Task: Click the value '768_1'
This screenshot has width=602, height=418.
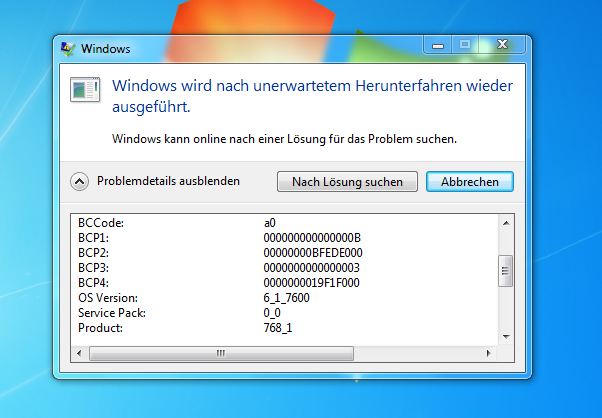Action: click(x=278, y=328)
